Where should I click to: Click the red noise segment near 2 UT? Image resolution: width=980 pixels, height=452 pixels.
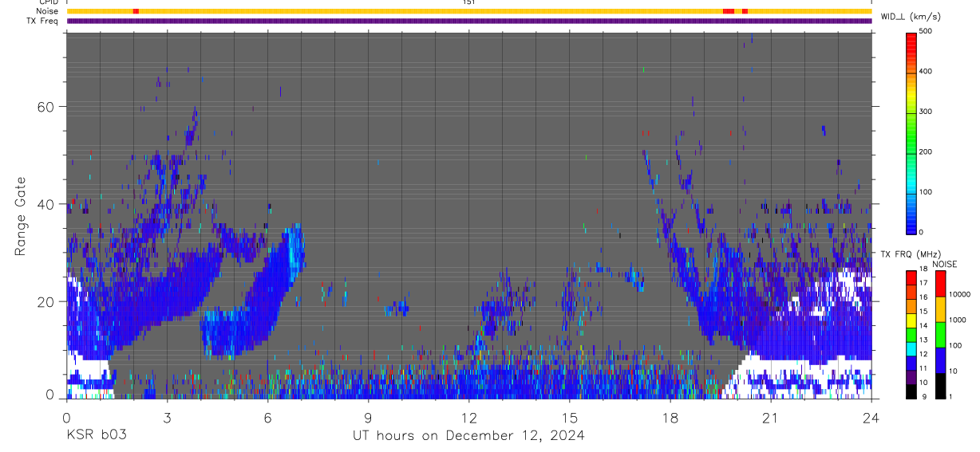pos(136,11)
